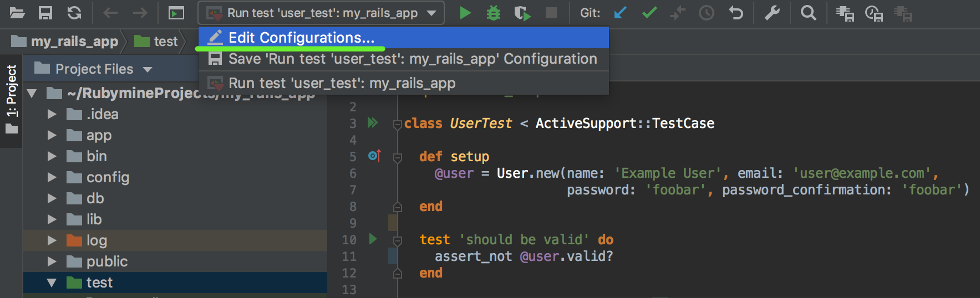Click UserTest class name in editor

pyautogui.click(x=481, y=124)
